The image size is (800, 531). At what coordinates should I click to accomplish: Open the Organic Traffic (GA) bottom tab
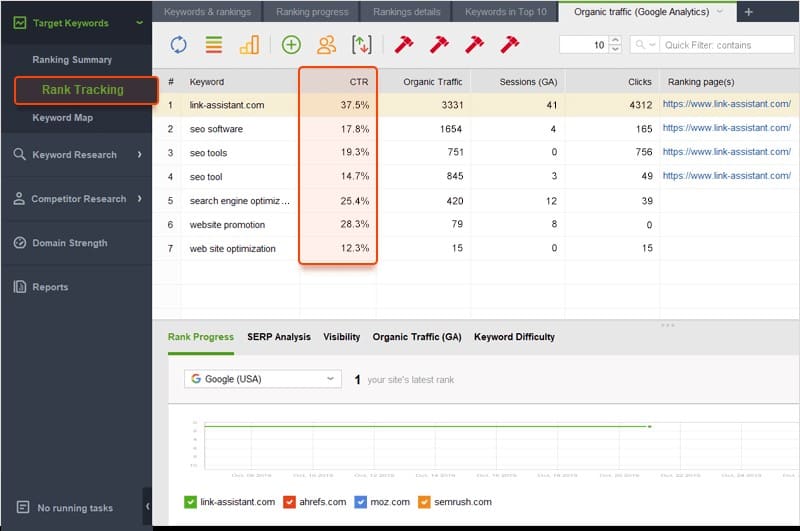pyautogui.click(x=417, y=337)
